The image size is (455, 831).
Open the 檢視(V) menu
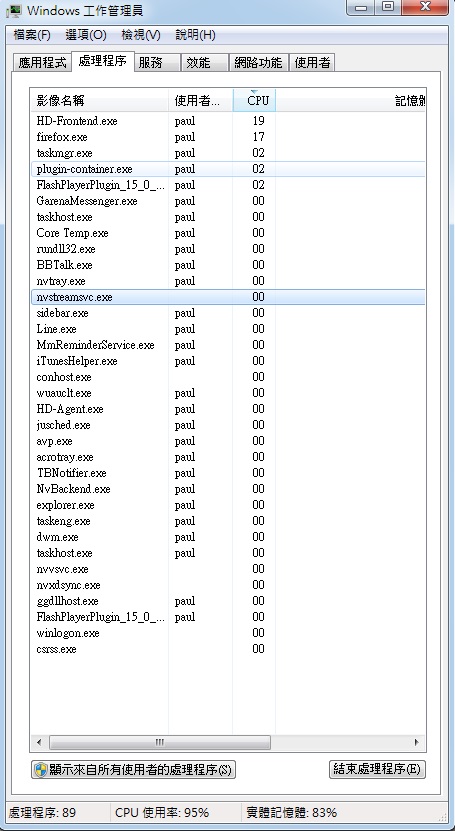[140, 36]
